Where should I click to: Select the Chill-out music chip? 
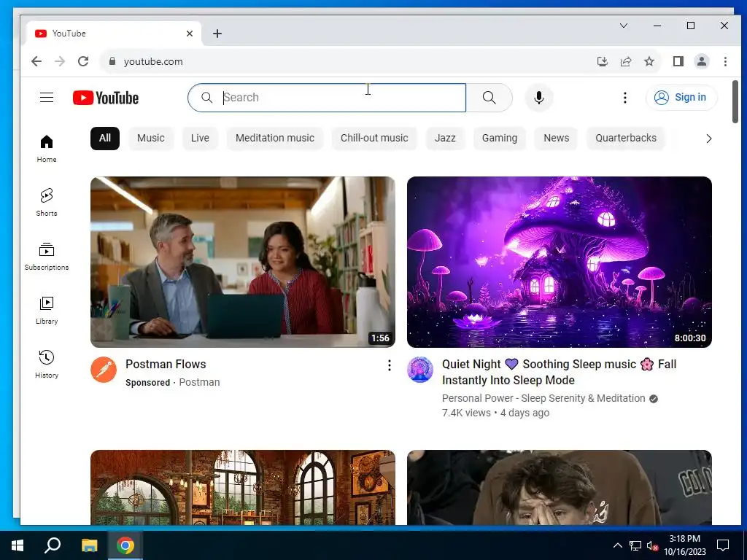pos(374,139)
